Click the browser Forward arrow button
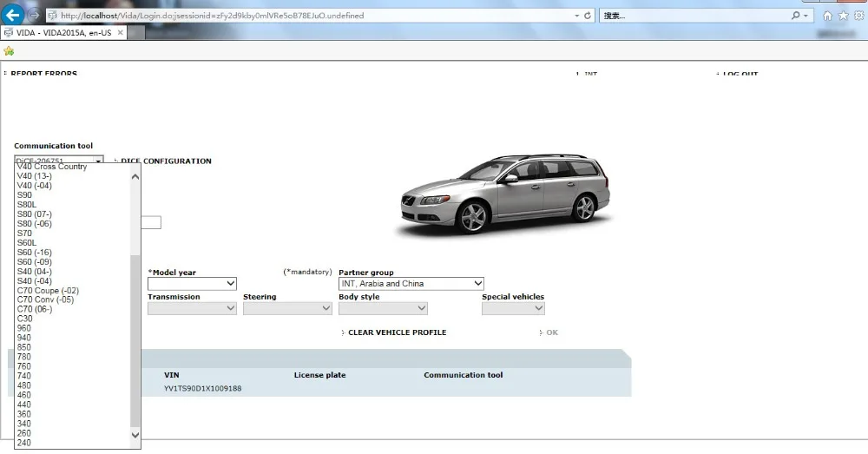The width and height of the screenshot is (868, 454). click(x=34, y=16)
